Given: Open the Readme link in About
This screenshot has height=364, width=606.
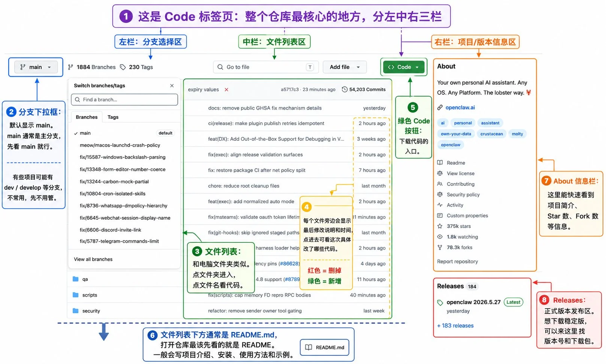Looking at the screenshot, I should point(456,163).
